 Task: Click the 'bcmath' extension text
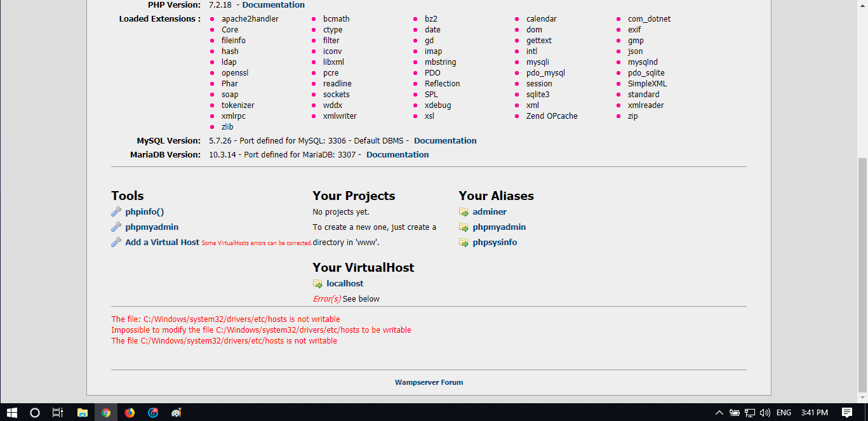(337, 19)
